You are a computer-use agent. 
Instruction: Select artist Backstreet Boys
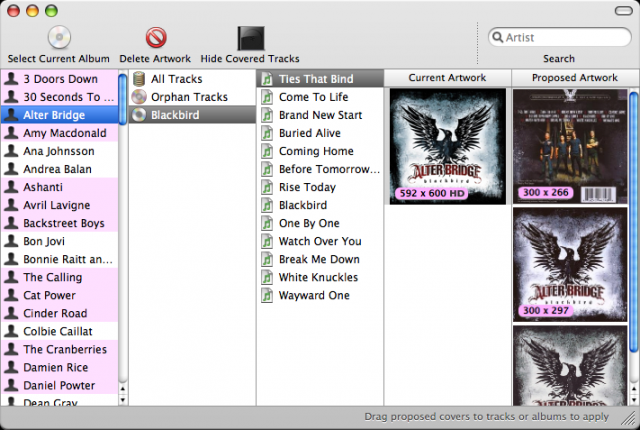pyautogui.click(x=60, y=223)
